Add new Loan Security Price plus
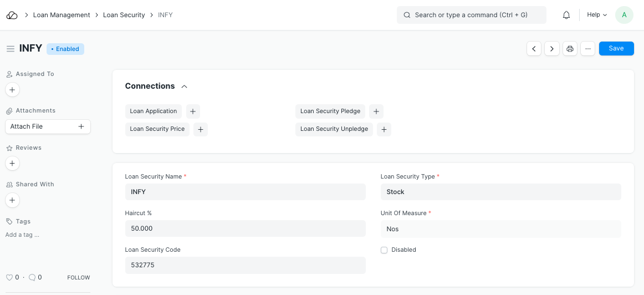The width and height of the screenshot is (644, 295). (201, 129)
